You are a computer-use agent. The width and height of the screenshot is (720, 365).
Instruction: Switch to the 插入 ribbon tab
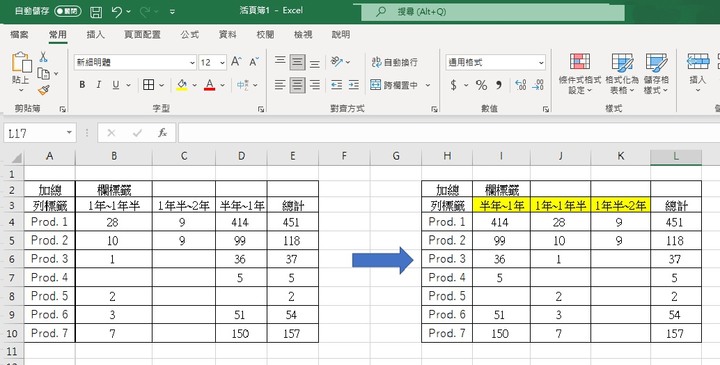96,34
